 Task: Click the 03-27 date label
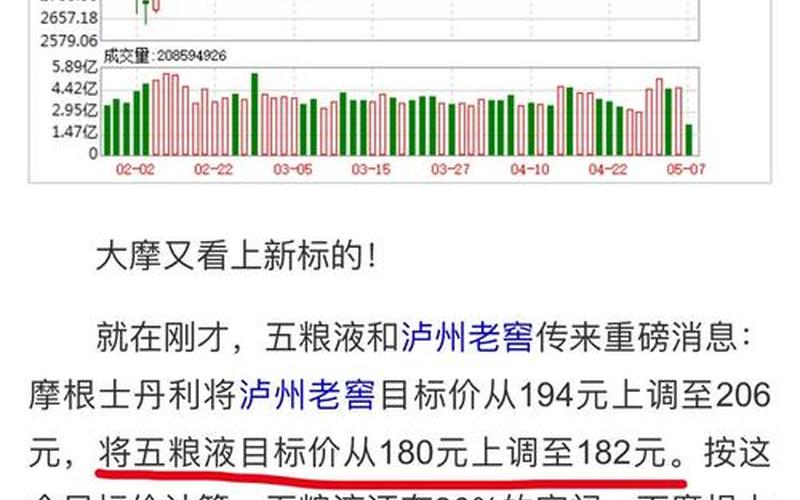click(450, 169)
